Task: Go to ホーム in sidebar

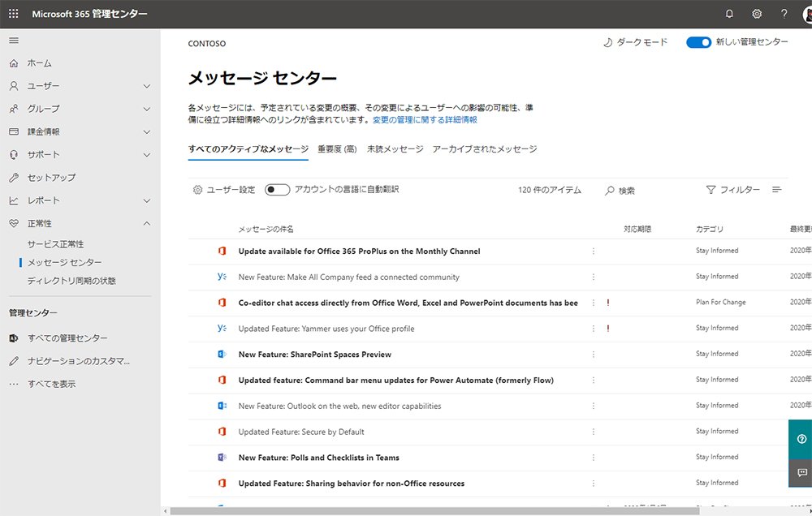Action: click(x=39, y=63)
